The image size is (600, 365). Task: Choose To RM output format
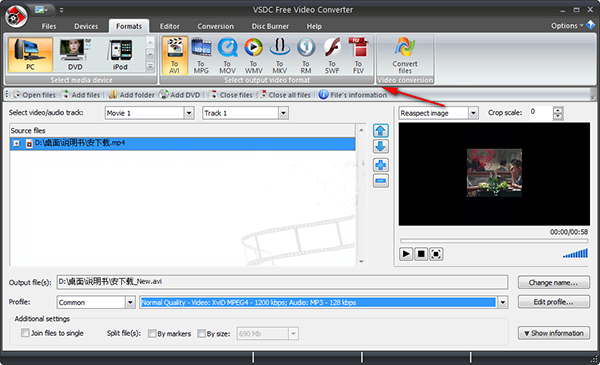[306, 55]
